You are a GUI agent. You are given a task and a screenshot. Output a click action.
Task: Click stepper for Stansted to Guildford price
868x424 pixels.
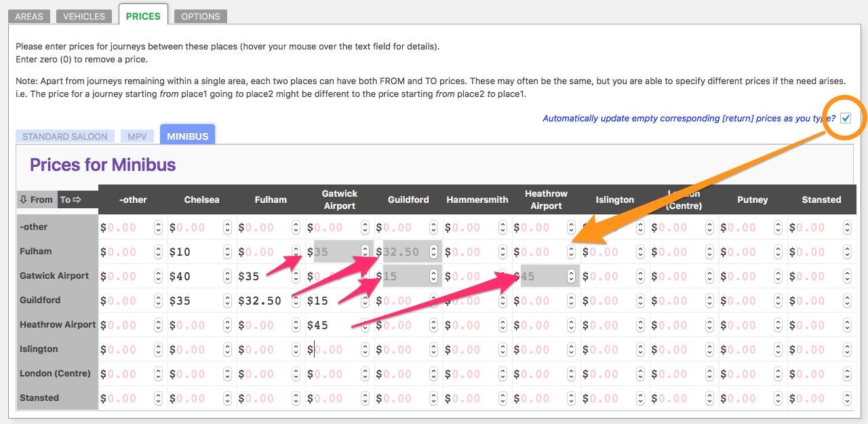pos(434,398)
